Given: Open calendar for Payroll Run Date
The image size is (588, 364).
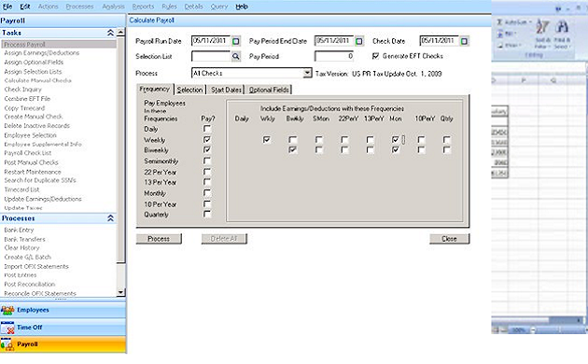Looking at the screenshot, I should tap(236, 41).
